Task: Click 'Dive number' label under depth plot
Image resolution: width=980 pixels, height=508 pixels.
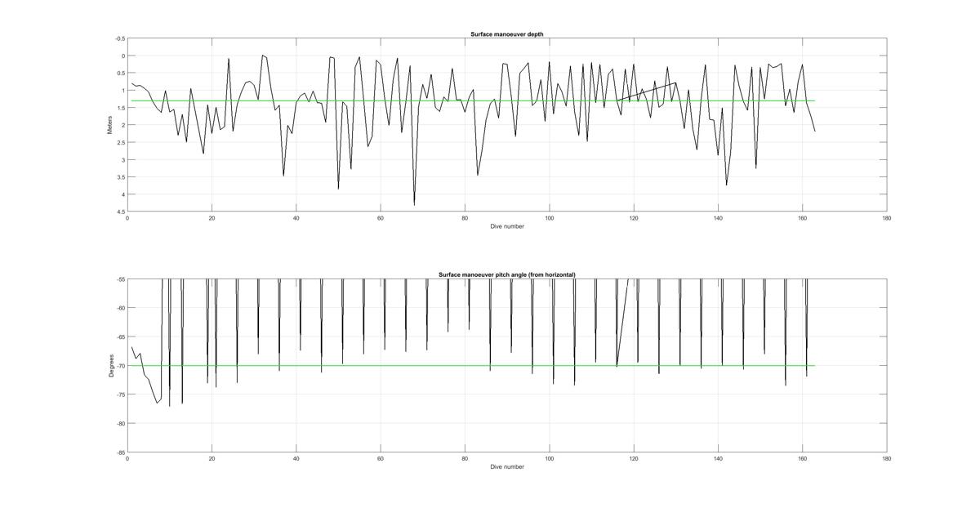Action: [507, 226]
